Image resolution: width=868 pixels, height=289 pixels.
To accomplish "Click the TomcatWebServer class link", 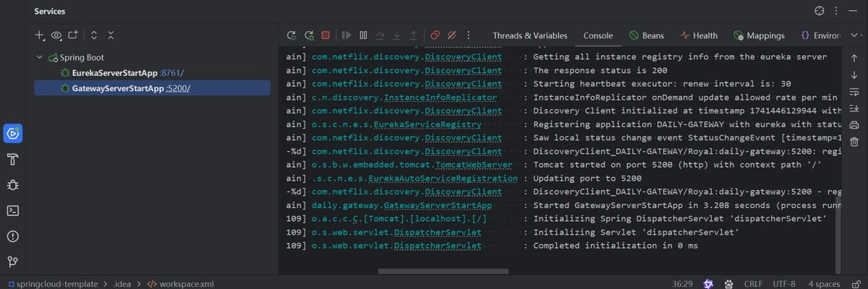I will [474, 165].
